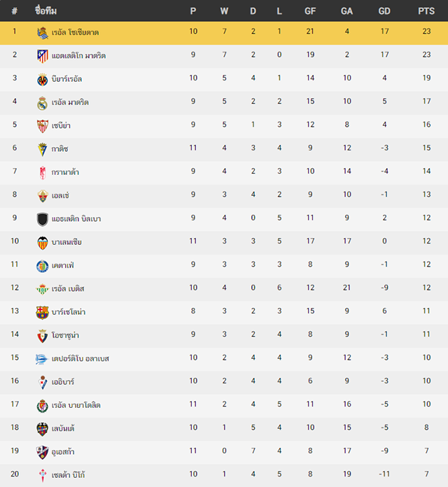Click the Celta Vigo crest in row 20

tap(43, 476)
